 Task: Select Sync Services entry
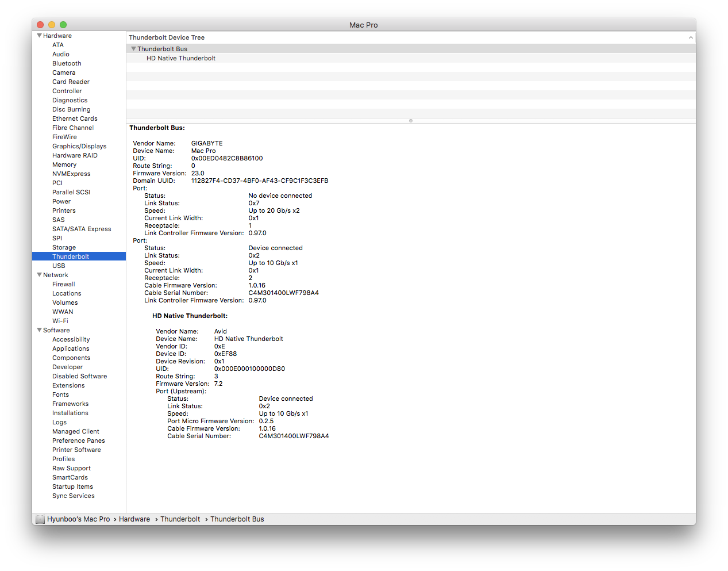click(x=74, y=496)
